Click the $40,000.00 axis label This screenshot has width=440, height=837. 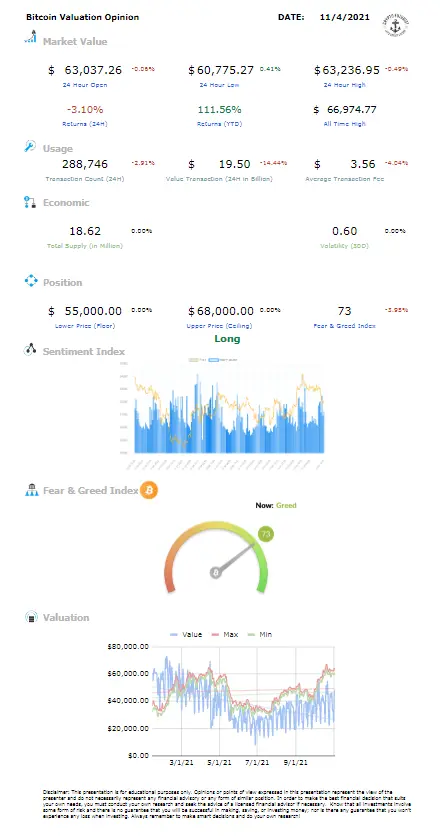(128, 700)
